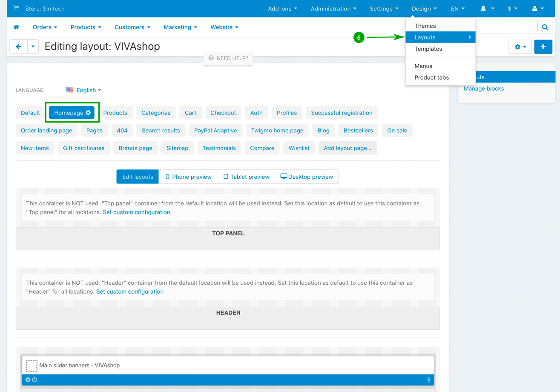560x392 pixels.
Task: Click the blue back arrow button
Action: point(18,46)
